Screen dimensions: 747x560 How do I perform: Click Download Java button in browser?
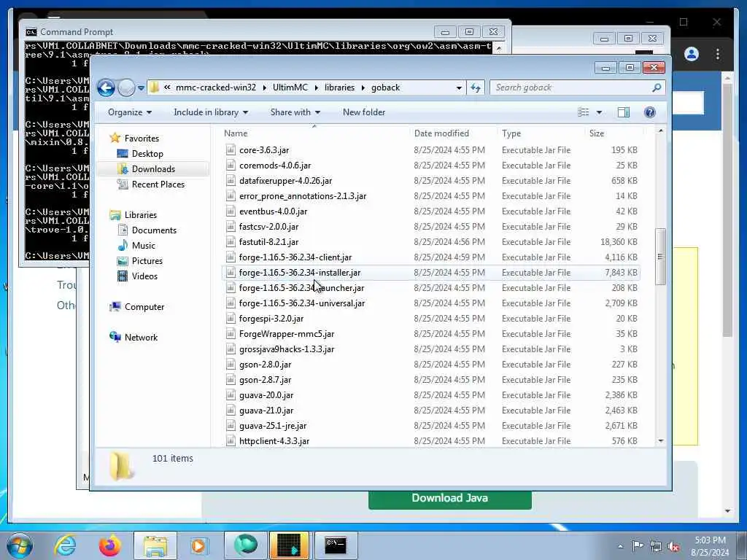coord(449,498)
